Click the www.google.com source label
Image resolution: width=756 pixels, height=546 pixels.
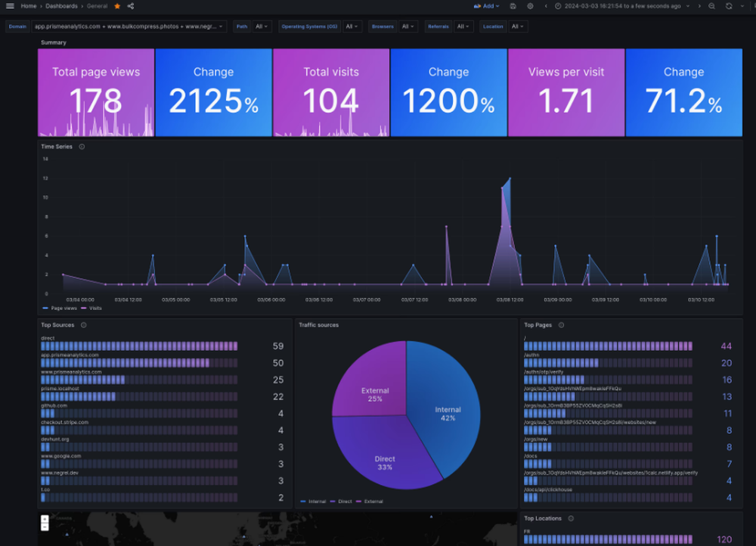coord(60,456)
